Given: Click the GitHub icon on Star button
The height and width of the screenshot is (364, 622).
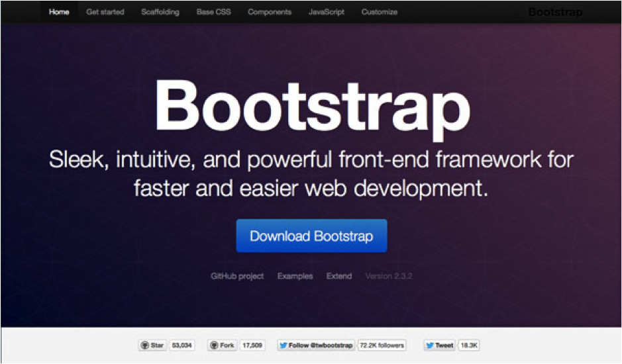Looking at the screenshot, I should 145,345.
